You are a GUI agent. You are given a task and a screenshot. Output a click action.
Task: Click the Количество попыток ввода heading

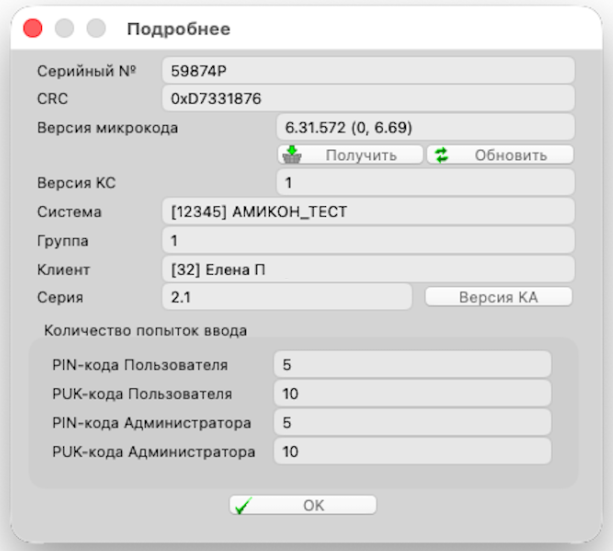pyautogui.click(x=145, y=330)
